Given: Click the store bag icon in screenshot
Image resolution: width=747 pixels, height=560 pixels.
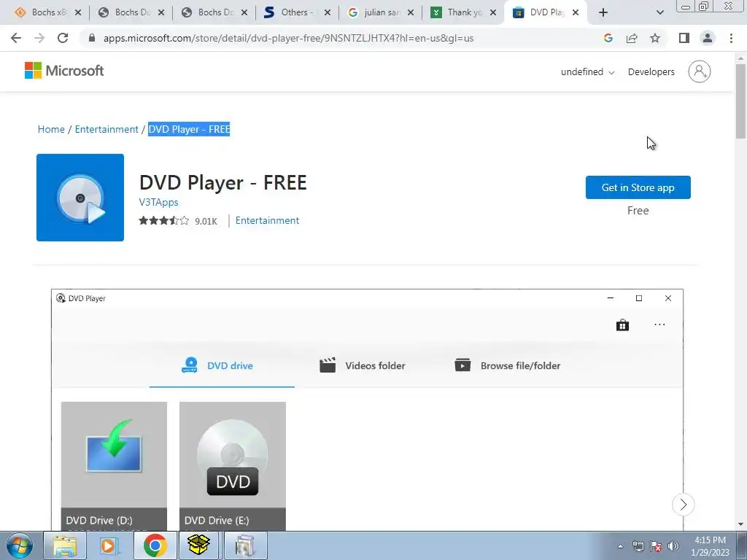Looking at the screenshot, I should tap(622, 325).
